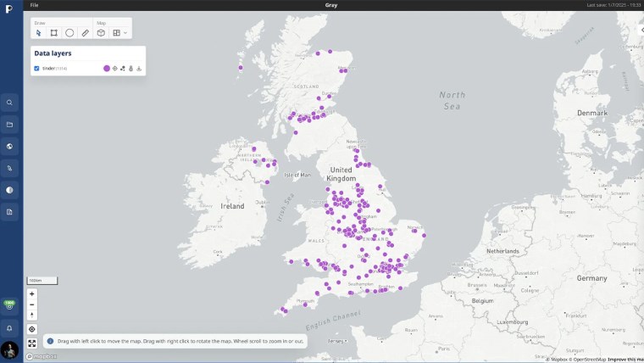Viewport: 644px width, 363px height.
Task: Open the File menu
Action: tap(35, 5)
